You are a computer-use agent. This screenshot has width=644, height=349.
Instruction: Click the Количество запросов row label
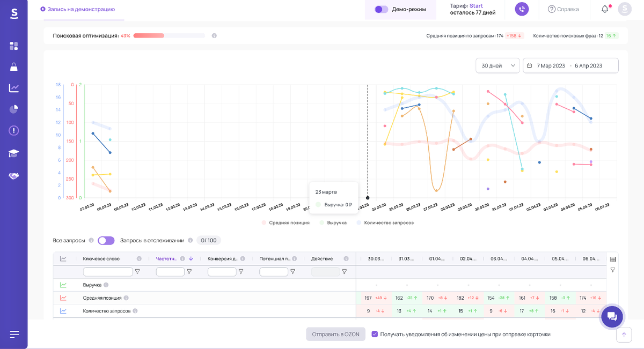(x=107, y=311)
